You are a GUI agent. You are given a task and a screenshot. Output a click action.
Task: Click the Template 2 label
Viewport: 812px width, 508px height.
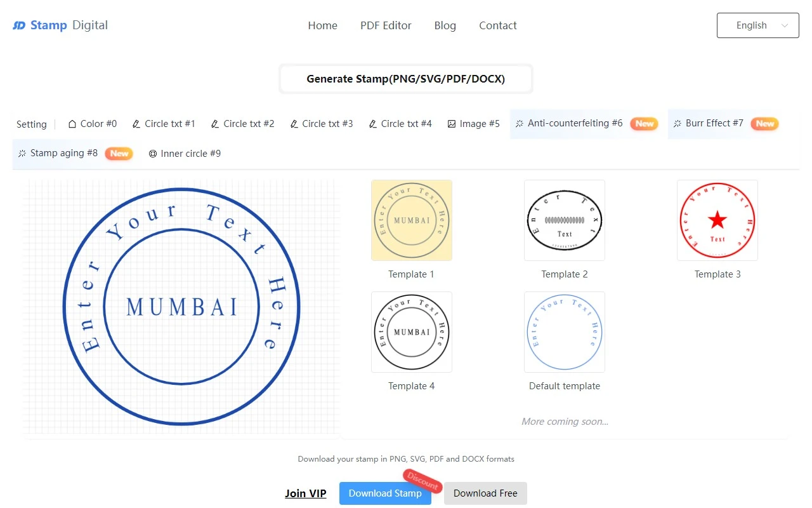click(x=565, y=274)
